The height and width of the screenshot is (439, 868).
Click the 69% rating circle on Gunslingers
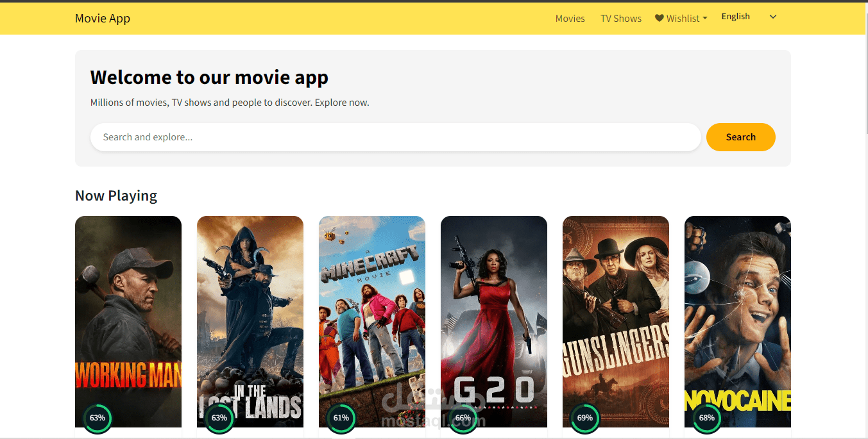pyautogui.click(x=585, y=418)
